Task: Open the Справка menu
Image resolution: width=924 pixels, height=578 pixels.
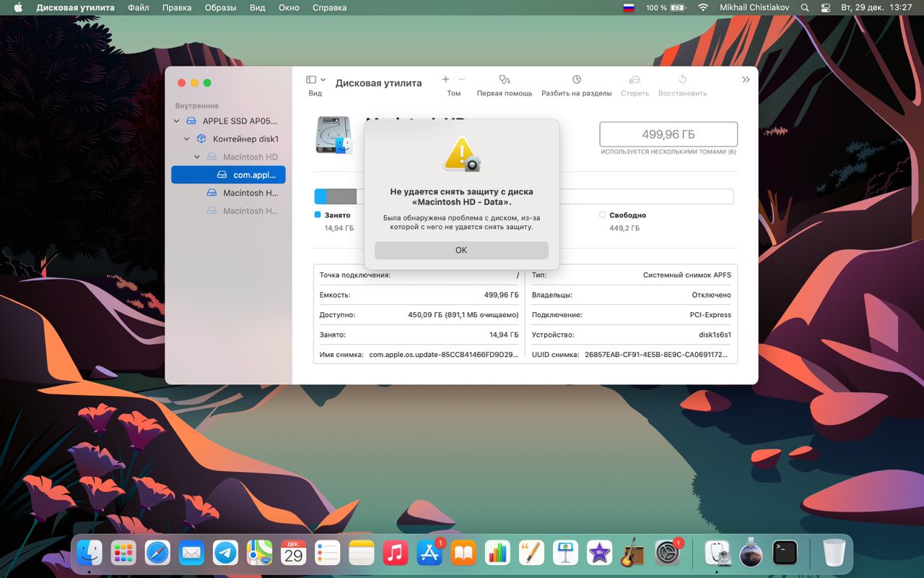Action: [x=329, y=8]
